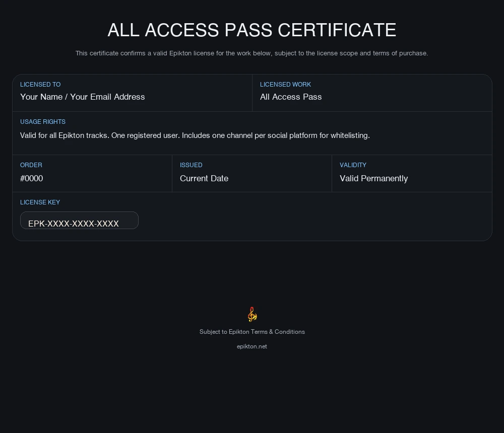Click the usage rights whitelisting description
The height and width of the screenshot is (433, 504).
(x=195, y=135)
